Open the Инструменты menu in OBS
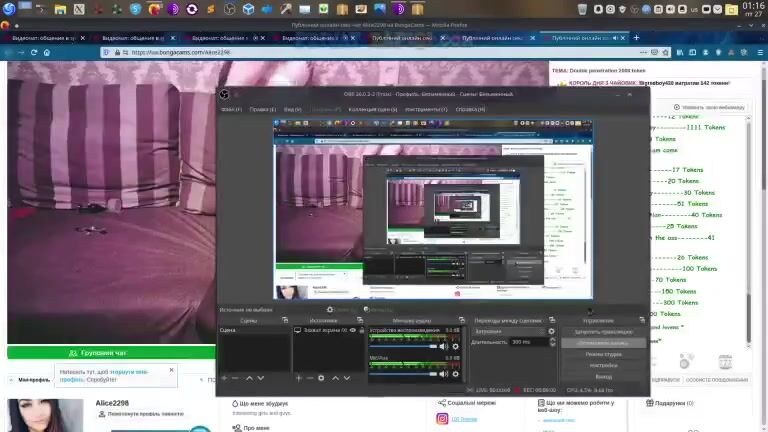 pyautogui.click(x=426, y=109)
